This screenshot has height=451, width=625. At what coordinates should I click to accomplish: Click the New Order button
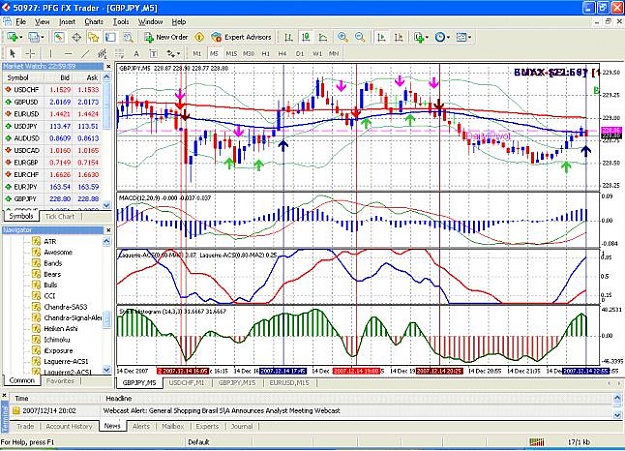167,37
